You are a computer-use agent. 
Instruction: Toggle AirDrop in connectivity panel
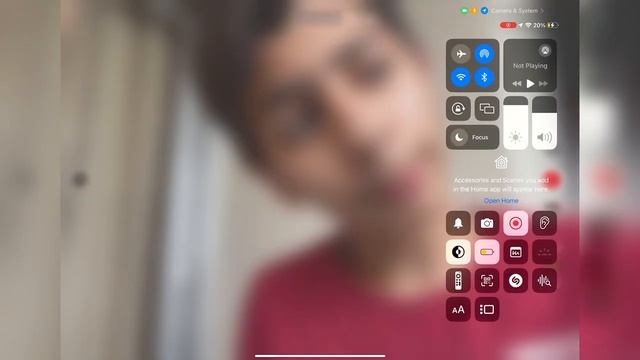pyautogui.click(x=484, y=54)
